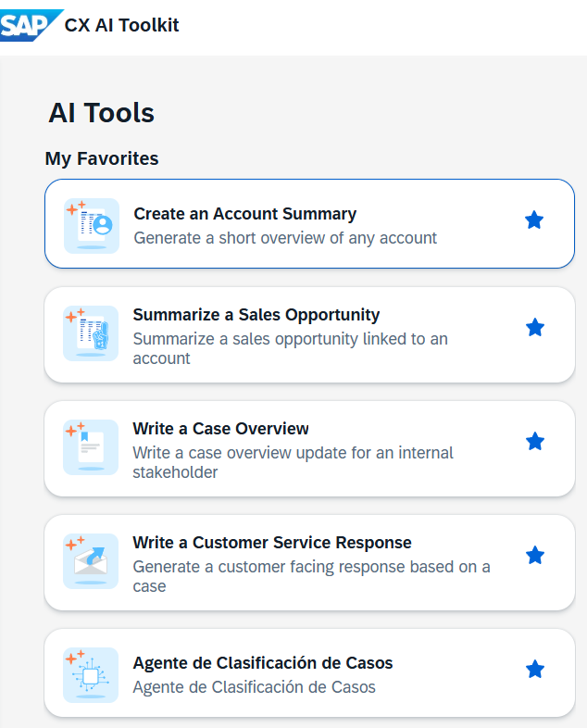The image size is (587, 728).
Task: Remove Write a Case Overview from favorites
Action: (534, 442)
